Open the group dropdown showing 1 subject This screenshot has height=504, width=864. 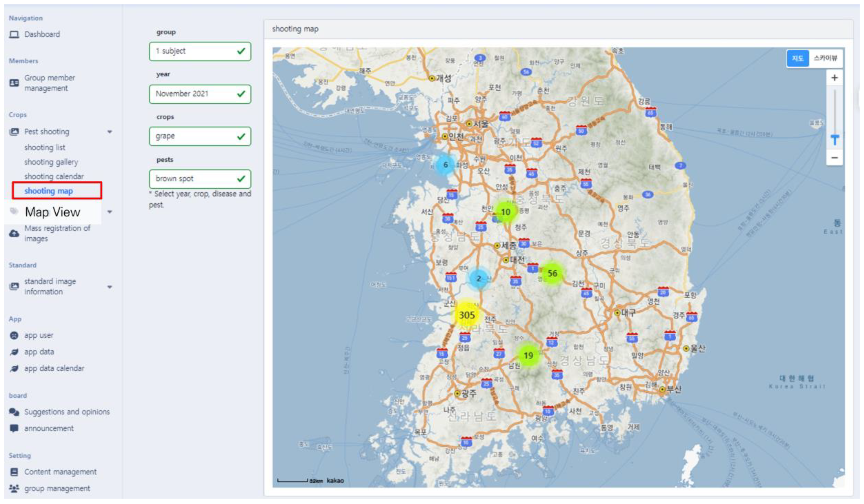(x=200, y=51)
